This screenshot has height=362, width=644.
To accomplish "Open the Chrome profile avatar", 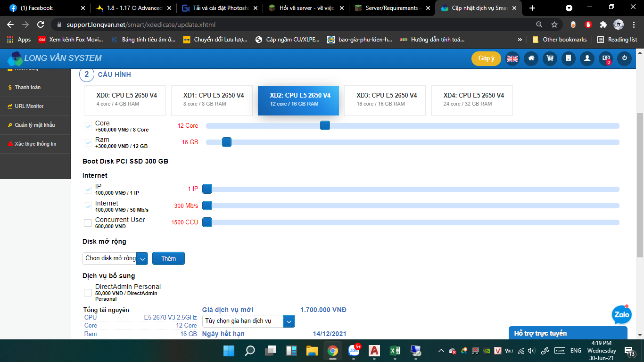I will [x=619, y=25].
